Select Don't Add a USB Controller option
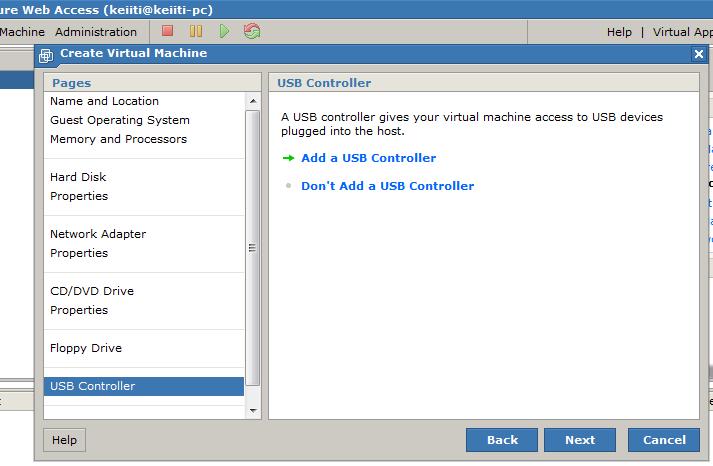This screenshot has height=466, width=713. [387, 186]
